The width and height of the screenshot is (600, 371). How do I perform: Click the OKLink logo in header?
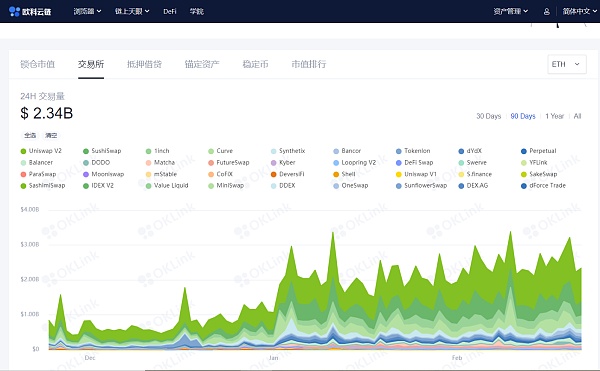(x=30, y=11)
